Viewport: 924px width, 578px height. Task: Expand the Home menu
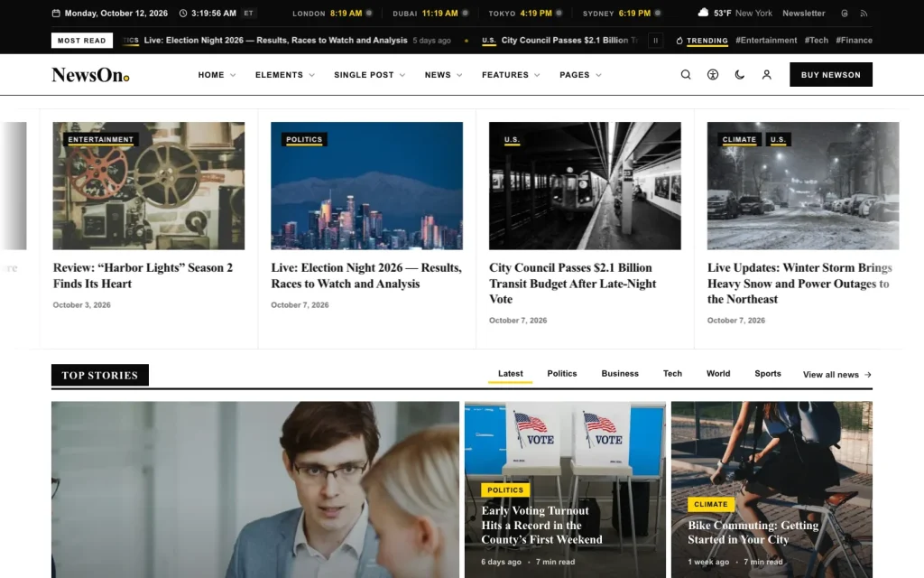click(217, 75)
